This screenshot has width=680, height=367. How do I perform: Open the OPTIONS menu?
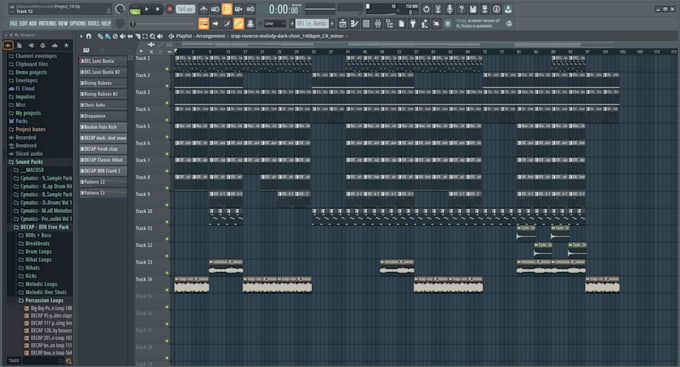[78, 23]
